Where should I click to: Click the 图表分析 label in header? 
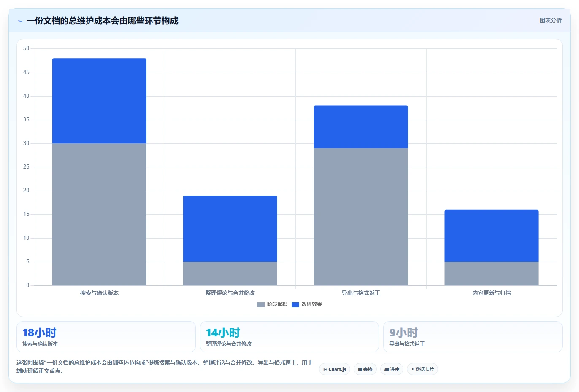pyautogui.click(x=550, y=20)
